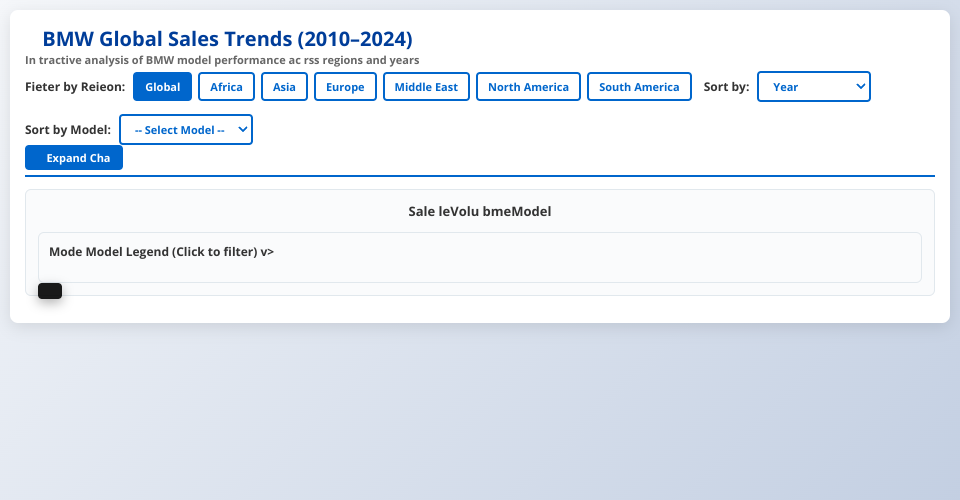Filter by North America region

528,87
